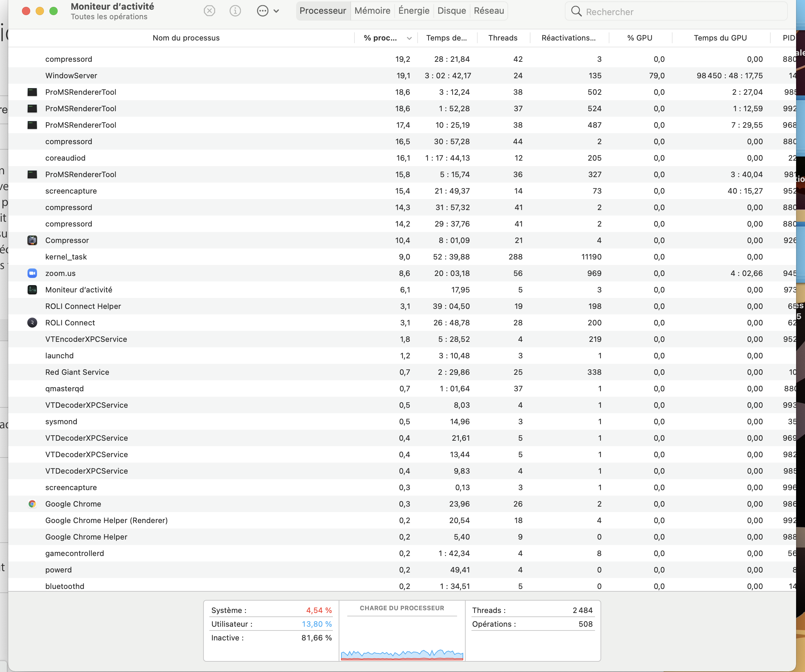Switch to the Mémoire tab
805x672 pixels.
372,11
